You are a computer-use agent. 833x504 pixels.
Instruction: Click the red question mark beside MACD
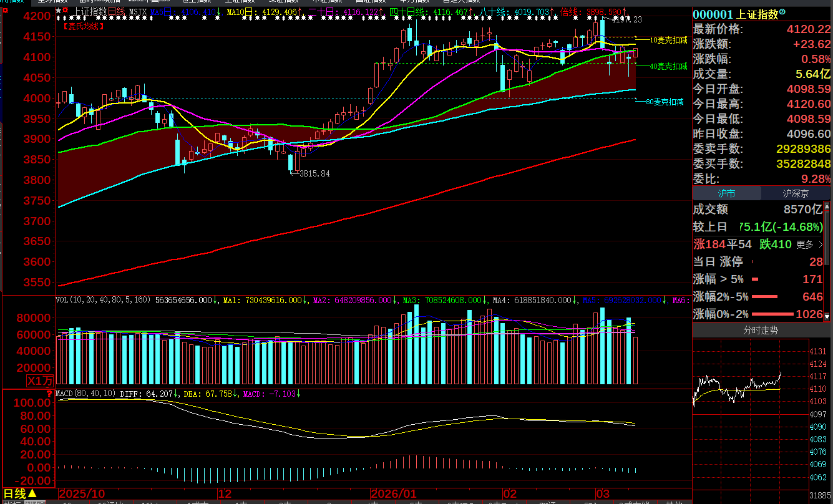coord(49,394)
